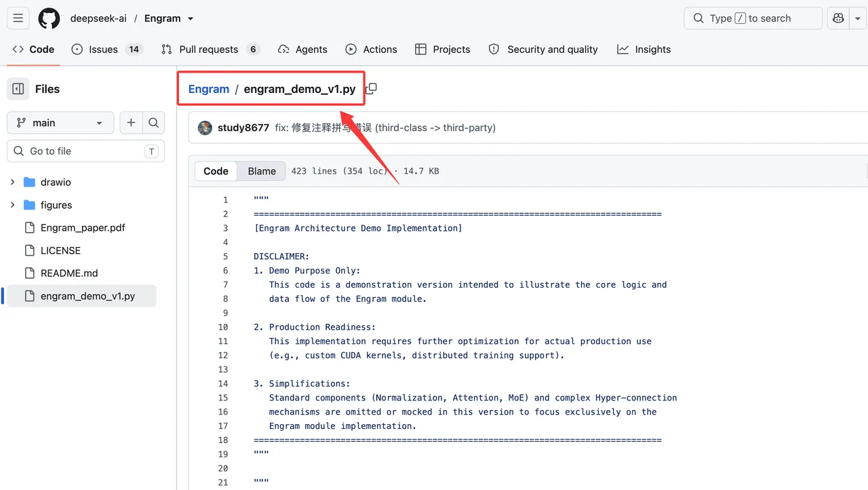Add a new file with the plus button
The height and width of the screenshot is (490, 868).
tap(131, 123)
